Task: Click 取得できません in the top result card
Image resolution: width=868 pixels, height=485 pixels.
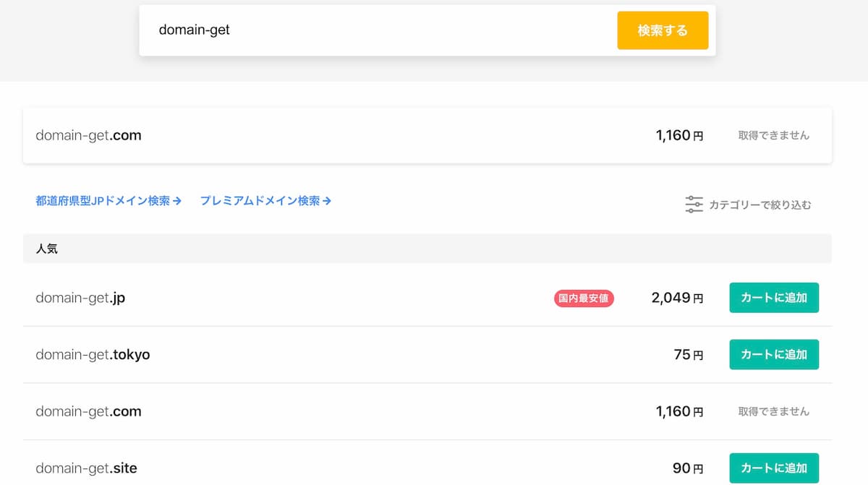Action: pos(774,135)
